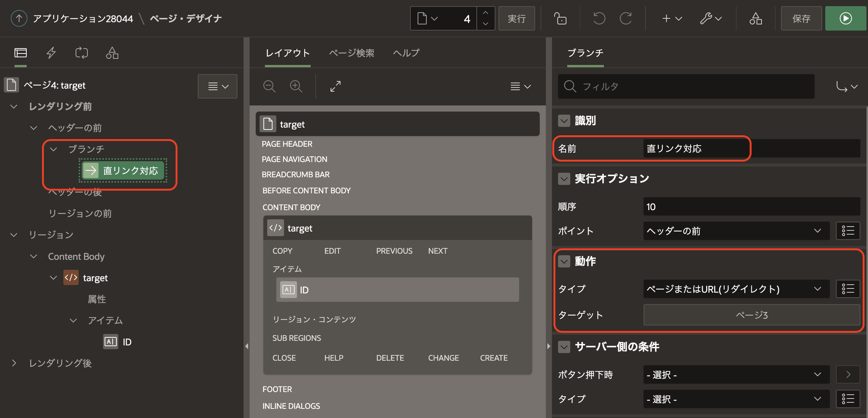Click the left pane collapse splitter arrow

[247, 346]
